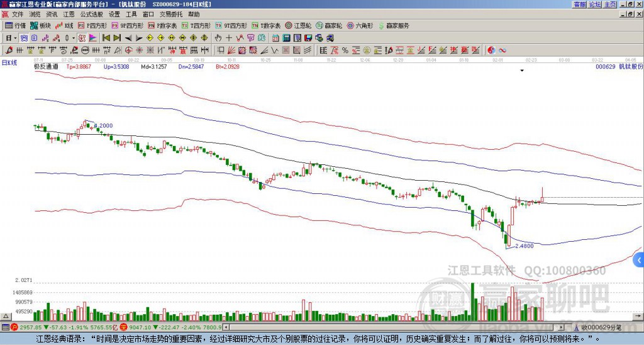Jump to first bar arrow icon

point(106,38)
